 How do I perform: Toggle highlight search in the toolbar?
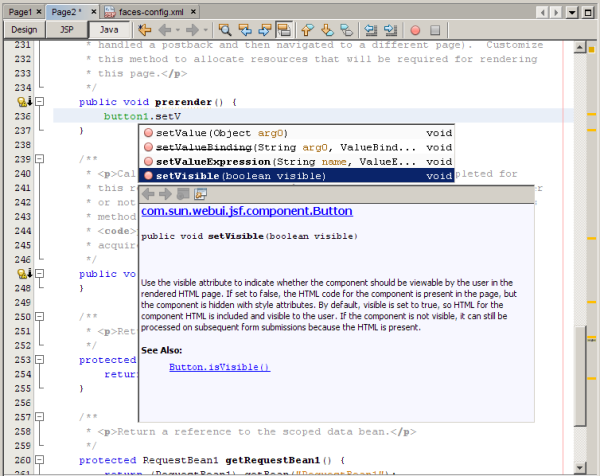(x=284, y=30)
